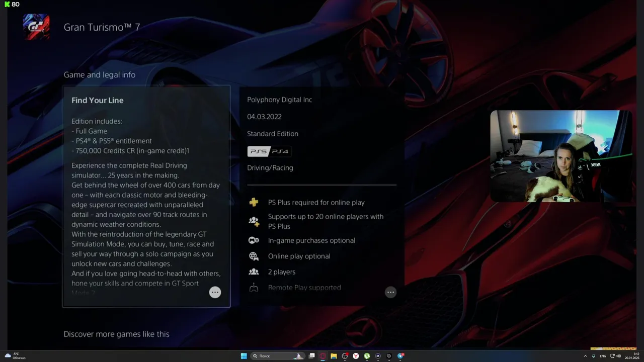Image resolution: width=644 pixels, height=362 pixels.
Task: Open the weather widget in taskbar
Action: [x=15, y=355]
